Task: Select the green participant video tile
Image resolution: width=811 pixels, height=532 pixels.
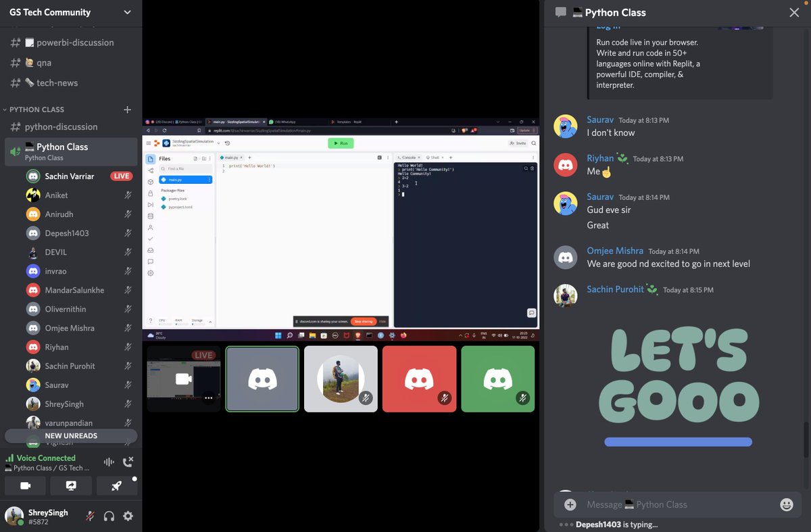Action: coord(497,379)
